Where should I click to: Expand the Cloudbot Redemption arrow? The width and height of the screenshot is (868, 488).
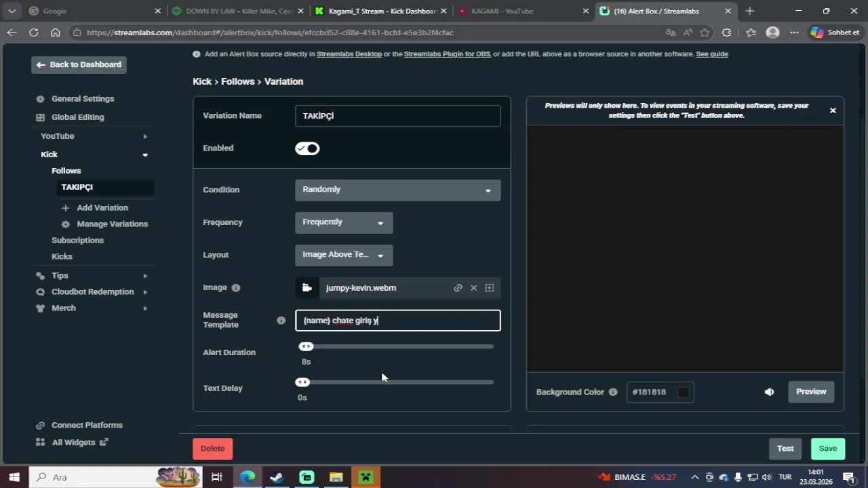[x=145, y=292]
